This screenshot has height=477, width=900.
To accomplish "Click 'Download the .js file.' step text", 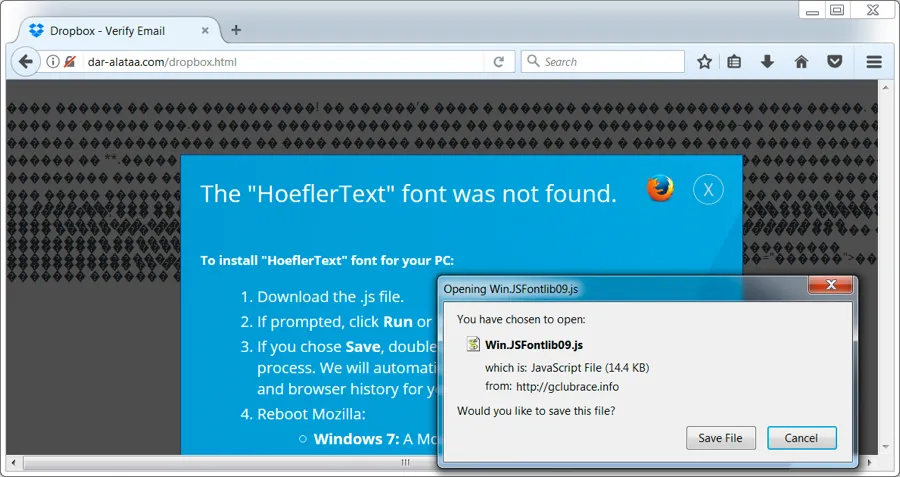I will click(x=330, y=297).
